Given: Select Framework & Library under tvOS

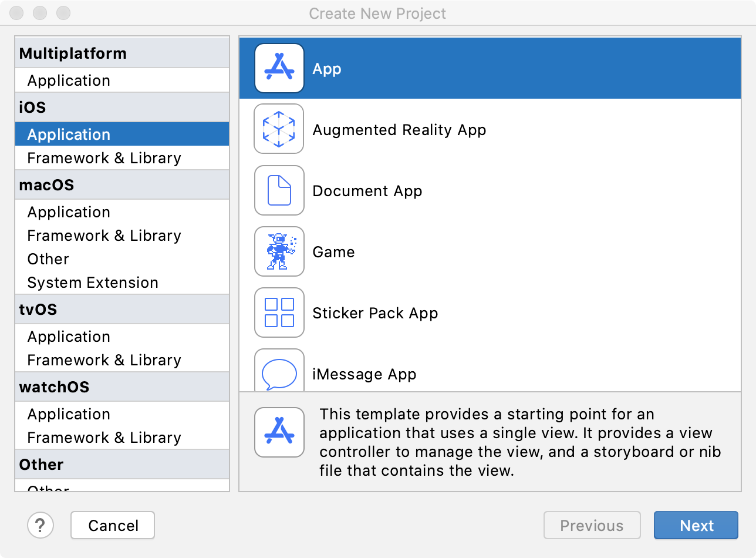Looking at the screenshot, I should (122, 360).
